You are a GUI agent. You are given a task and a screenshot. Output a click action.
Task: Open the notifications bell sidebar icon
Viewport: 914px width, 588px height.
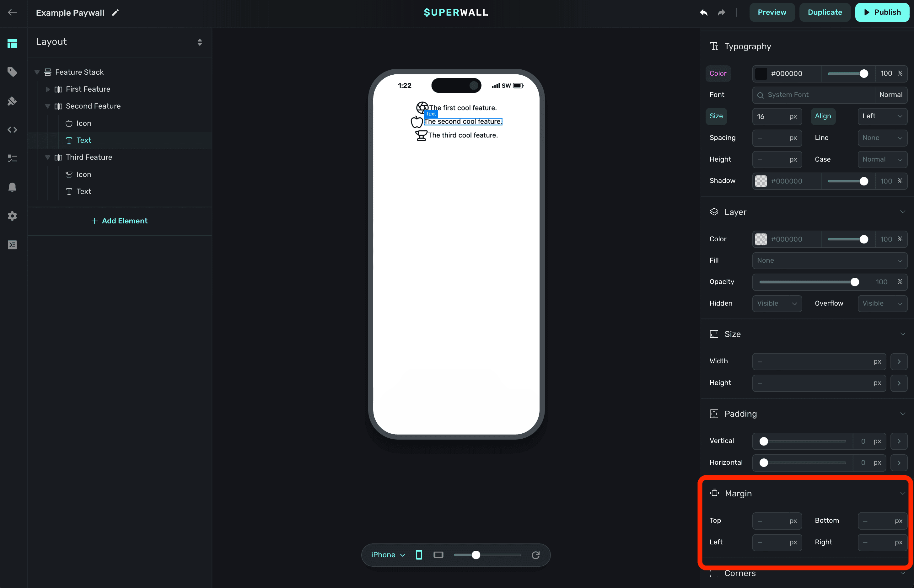(12, 187)
